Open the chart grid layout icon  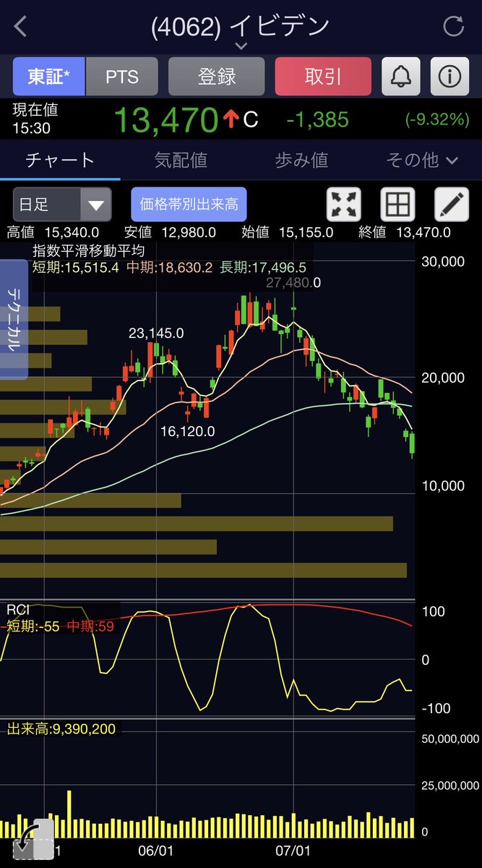(397, 205)
